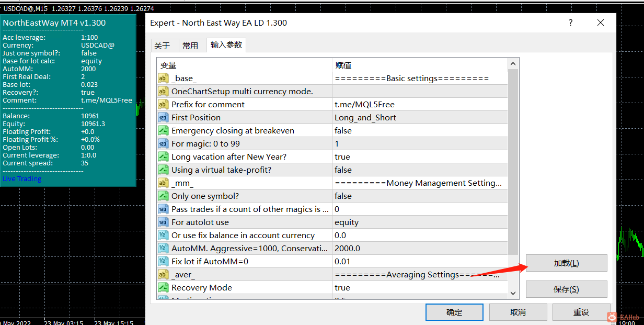The image size is (644, 325).
Task: Click the icon beside Long vacation after New Year?
Action: [x=163, y=157]
